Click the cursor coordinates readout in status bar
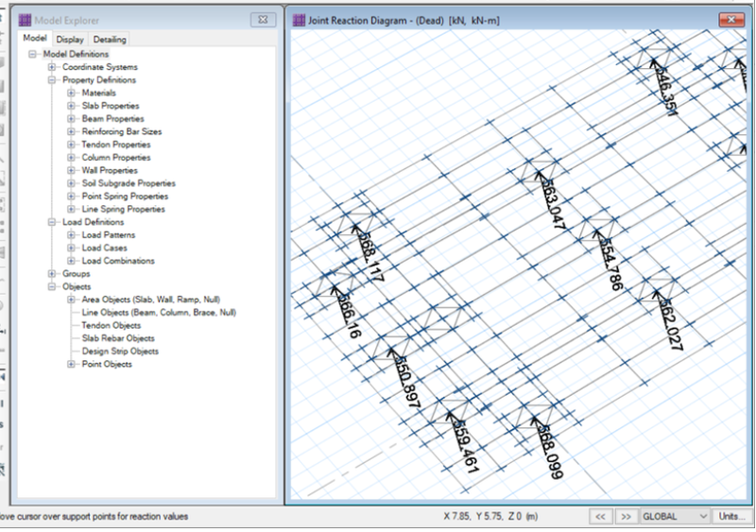Viewport: 756px width, 532px height. point(490,517)
